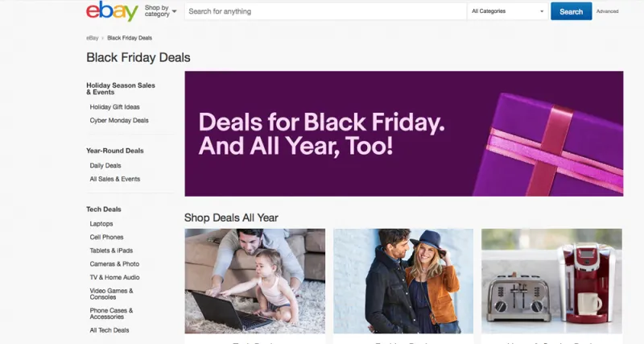Click the Black Friday purple banner
This screenshot has height=344, width=644.
(403, 134)
